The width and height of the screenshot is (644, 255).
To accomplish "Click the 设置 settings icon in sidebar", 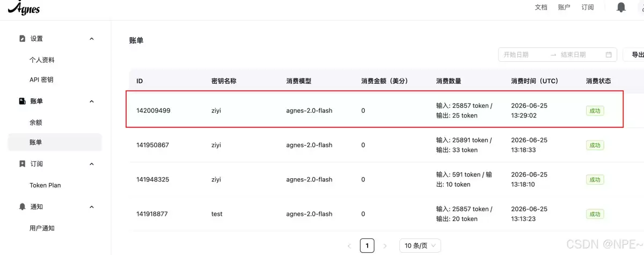I will tap(22, 39).
